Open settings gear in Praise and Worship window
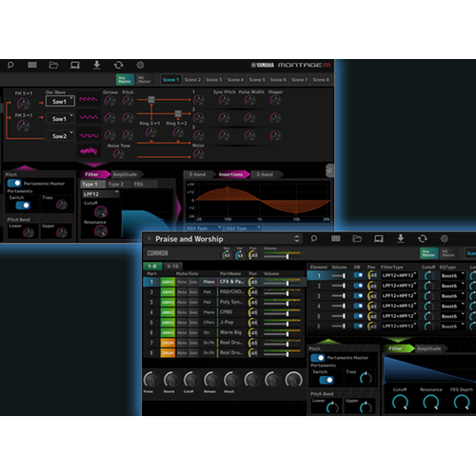 [x=445, y=239]
